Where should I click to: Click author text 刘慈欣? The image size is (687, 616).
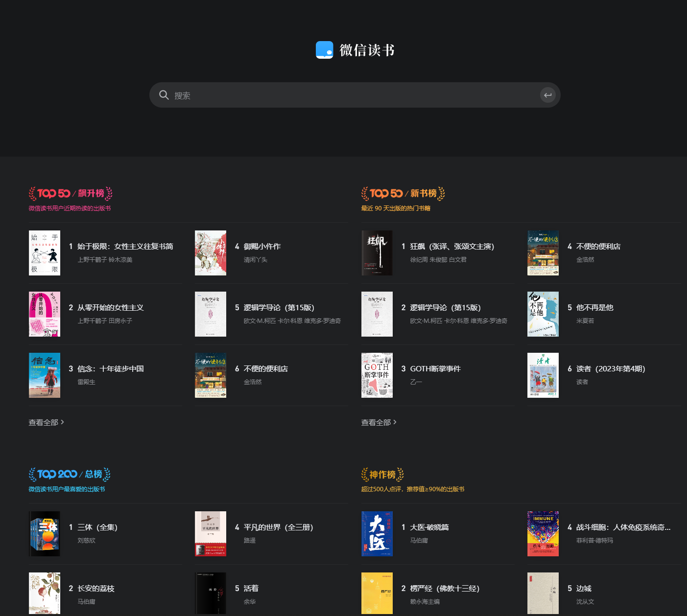pos(86,541)
